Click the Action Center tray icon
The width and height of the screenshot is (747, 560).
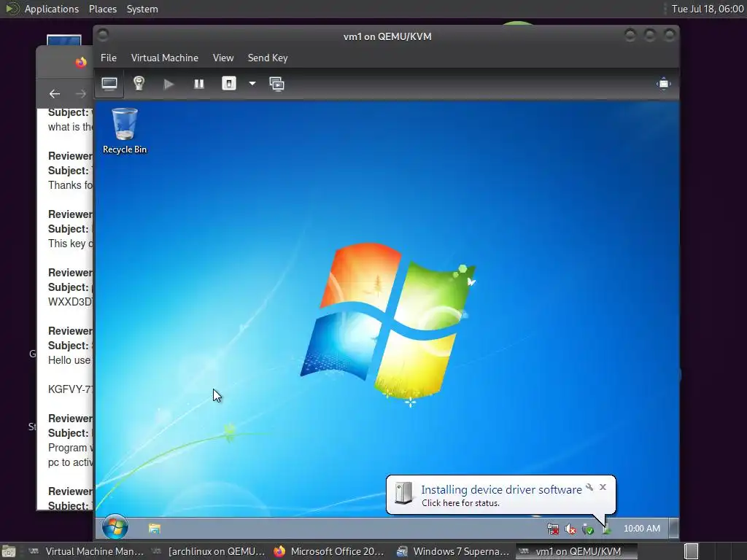588,529
